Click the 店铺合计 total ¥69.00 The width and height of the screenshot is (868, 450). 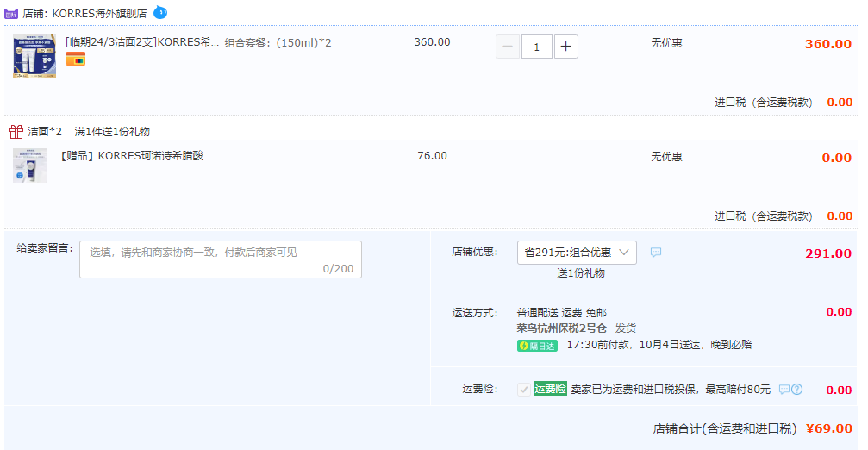[x=828, y=428]
